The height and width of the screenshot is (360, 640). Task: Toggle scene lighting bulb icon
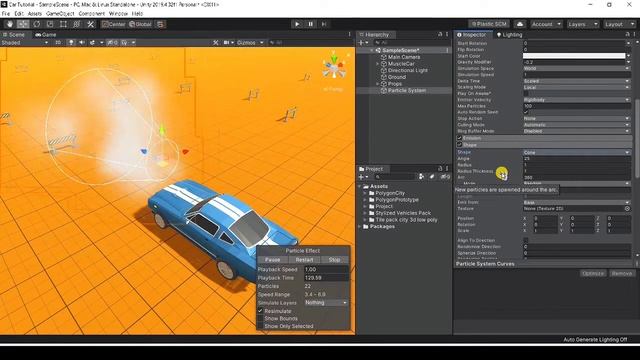(x=71, y=42)
